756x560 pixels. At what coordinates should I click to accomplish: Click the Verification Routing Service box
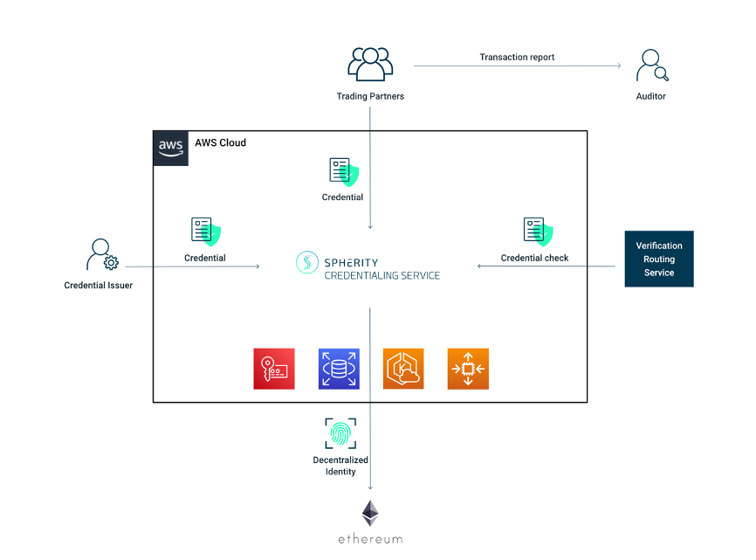pyautogui.click(x=659, y=259)
